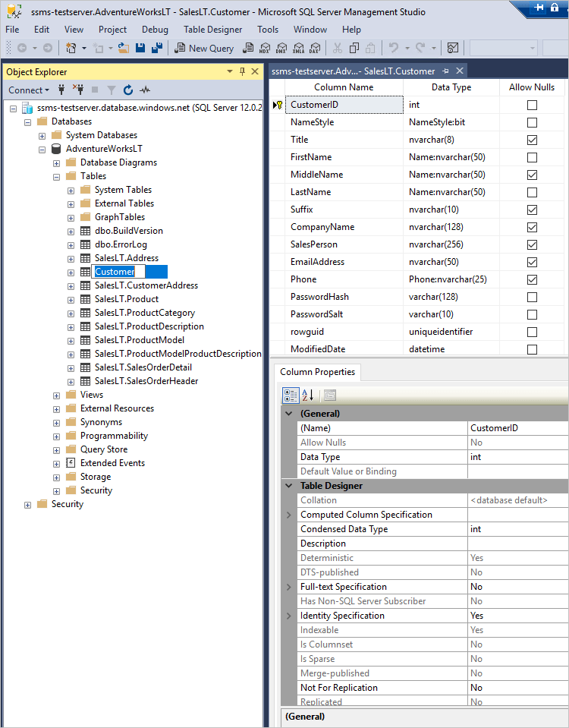Image resolution: width=569 pixels, height=728 pixels.
Task: Click the DMX query icon
Action: (x=281, y=48)
